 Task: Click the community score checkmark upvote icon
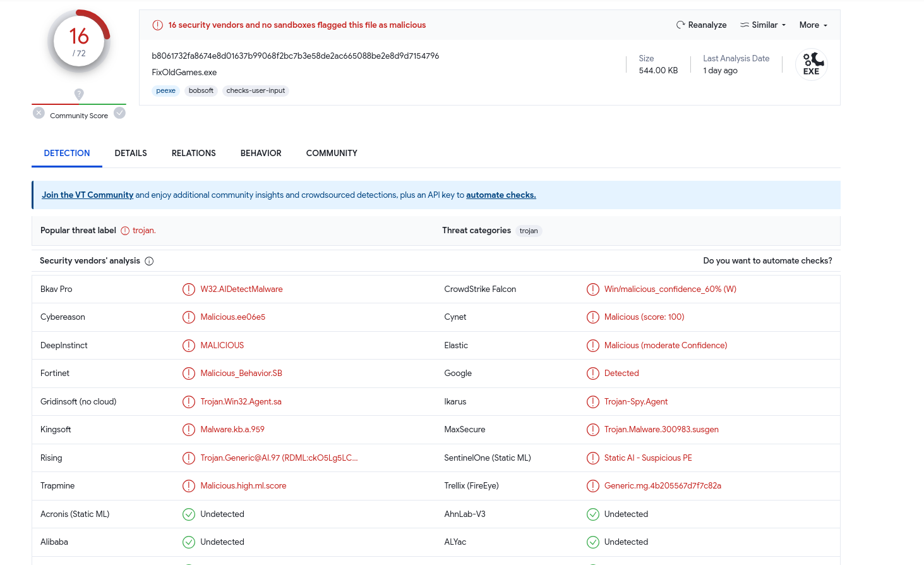point(119,113)
